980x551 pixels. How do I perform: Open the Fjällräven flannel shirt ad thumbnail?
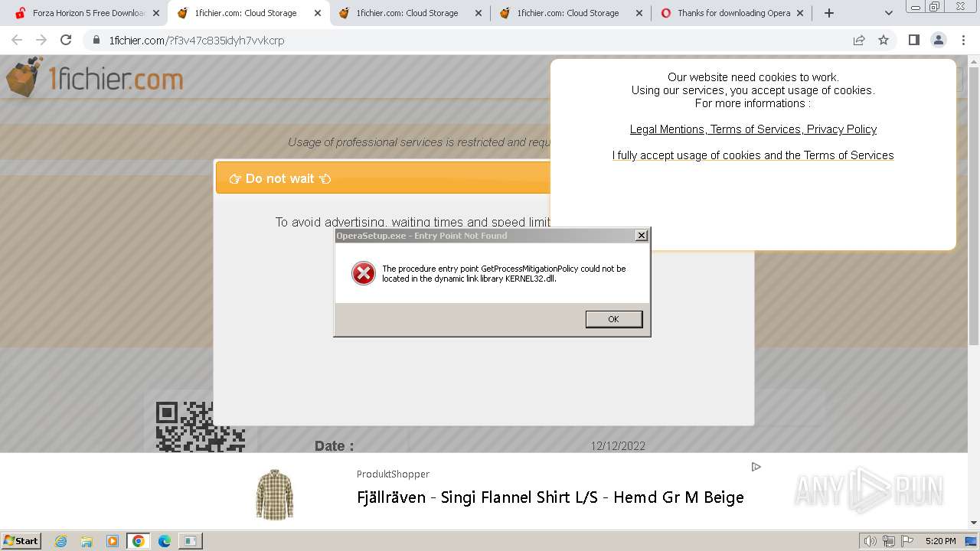tap(275, 494)
